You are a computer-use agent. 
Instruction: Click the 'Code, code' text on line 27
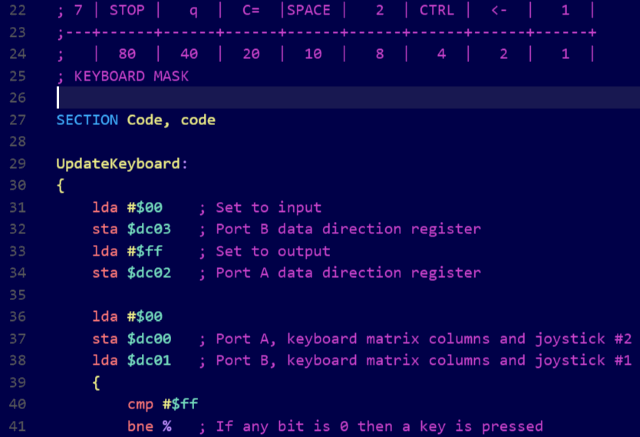[171, 120]
